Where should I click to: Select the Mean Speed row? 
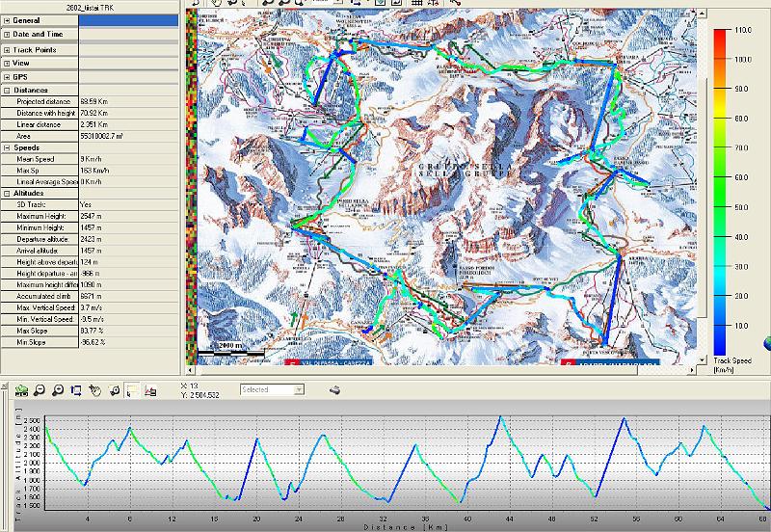coord(90,159)
